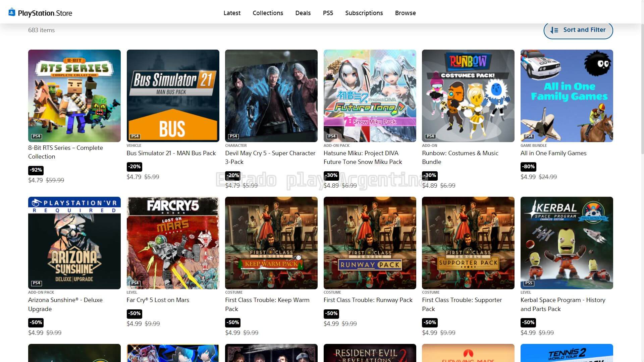Click the PS5 badge on Kerbal Space Program cover
644x362 pixels.
pyautogui.click(x=529, y=283)
